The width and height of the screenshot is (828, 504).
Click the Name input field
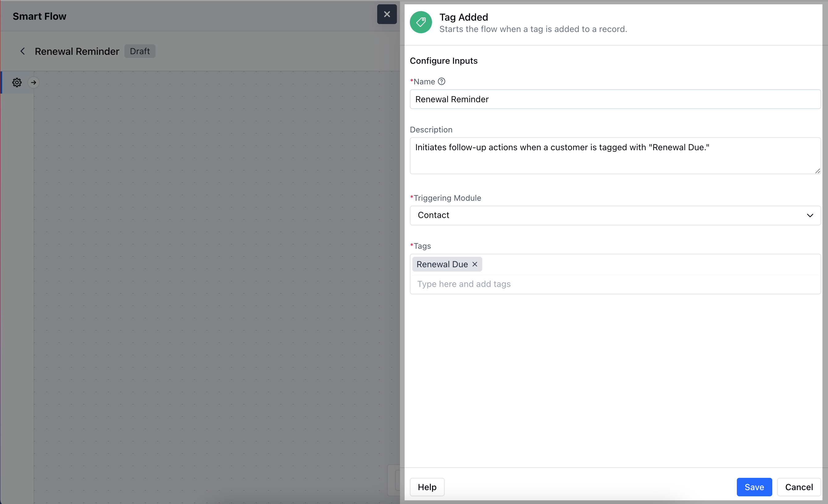[x=615, y=99]
